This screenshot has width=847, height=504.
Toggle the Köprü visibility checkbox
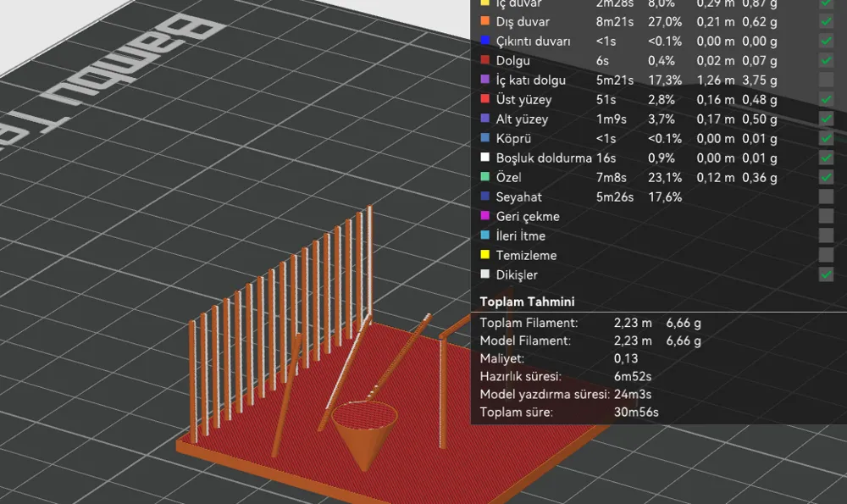pos(826,138)
